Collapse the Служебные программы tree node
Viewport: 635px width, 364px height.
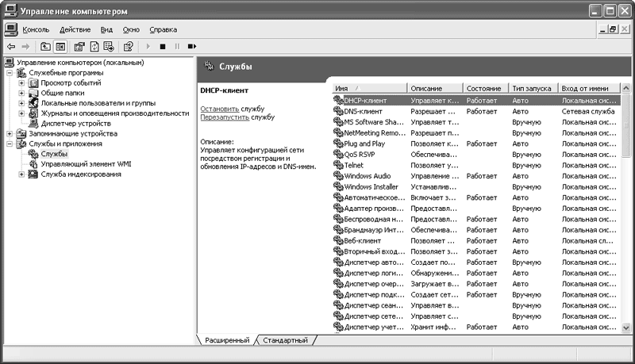click(11, 73)
